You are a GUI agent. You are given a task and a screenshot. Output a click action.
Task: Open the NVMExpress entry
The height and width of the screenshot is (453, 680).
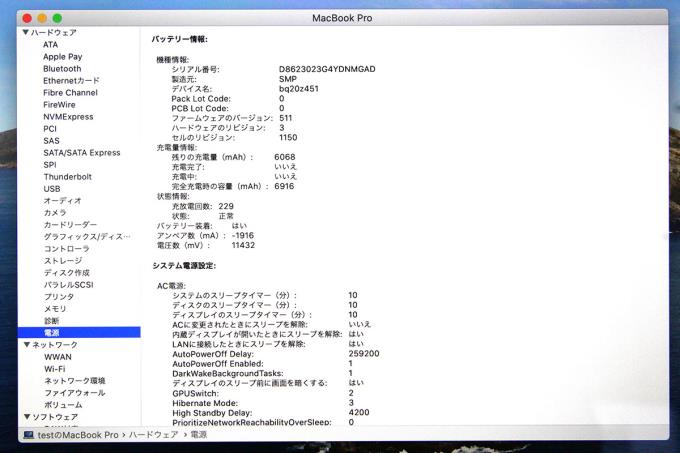(68, 117)
